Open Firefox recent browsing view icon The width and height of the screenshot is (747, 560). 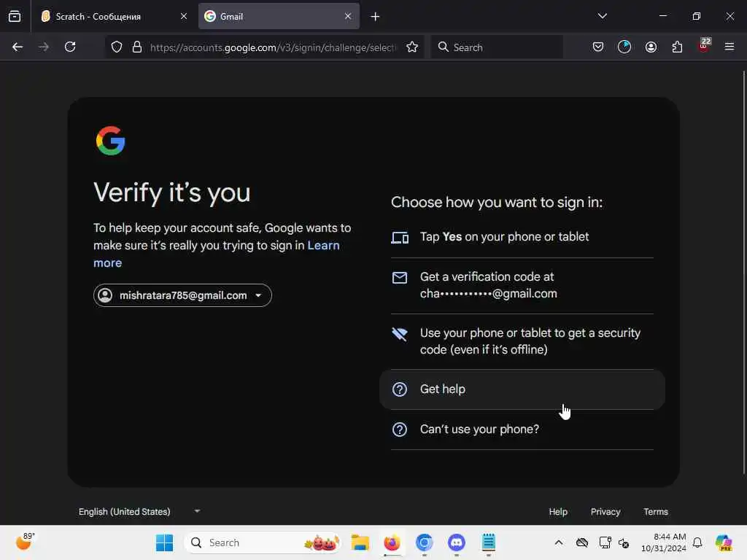pos(15,16)
